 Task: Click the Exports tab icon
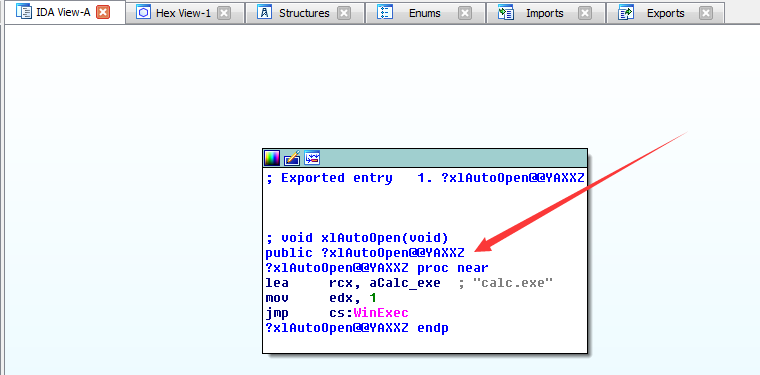626,13
